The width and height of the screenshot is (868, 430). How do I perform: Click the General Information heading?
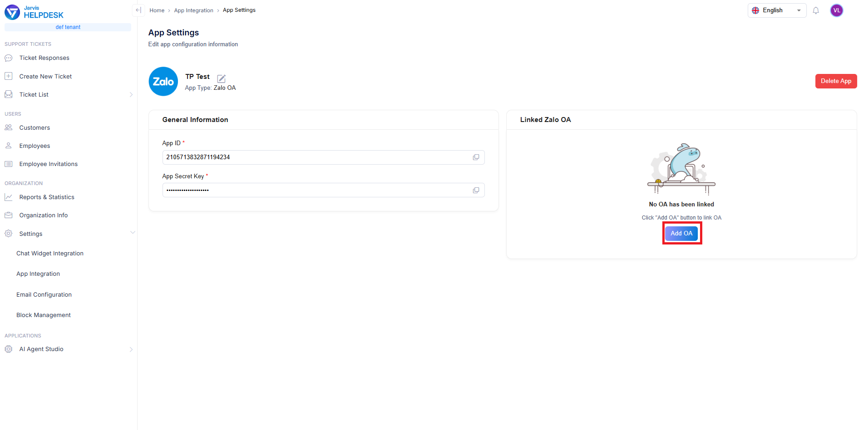(x=195, y=120)
